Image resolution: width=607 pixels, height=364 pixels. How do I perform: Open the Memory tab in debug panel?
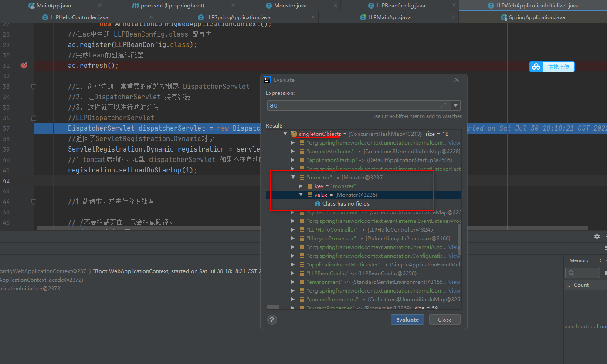point(579,260)
